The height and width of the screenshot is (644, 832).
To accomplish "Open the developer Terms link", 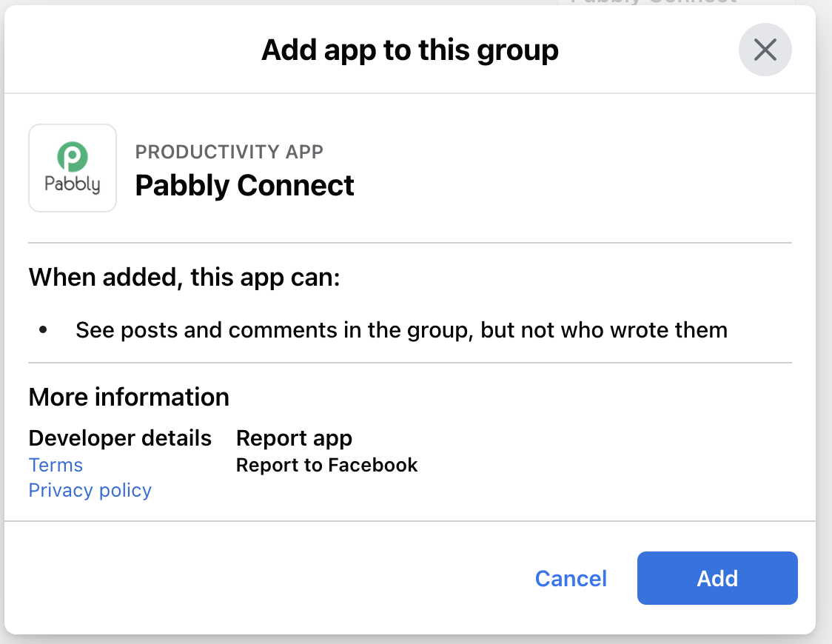I will (56, 465).
